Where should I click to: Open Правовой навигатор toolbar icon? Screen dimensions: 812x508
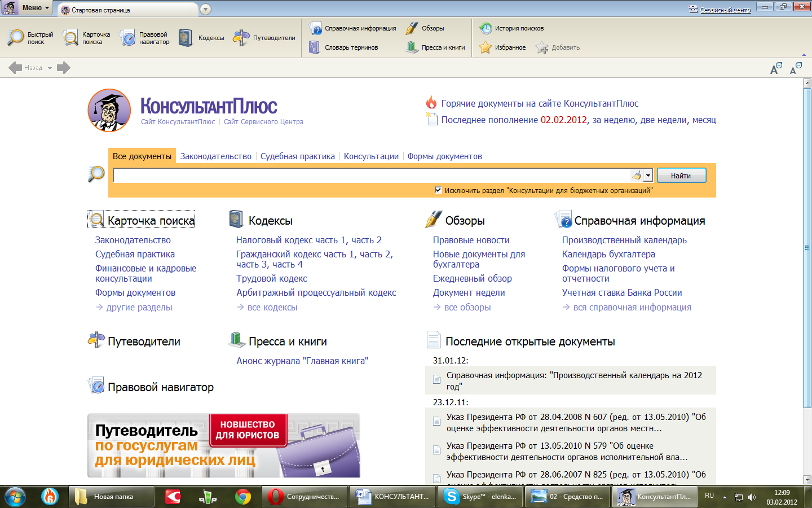click(x=127, y=38)
